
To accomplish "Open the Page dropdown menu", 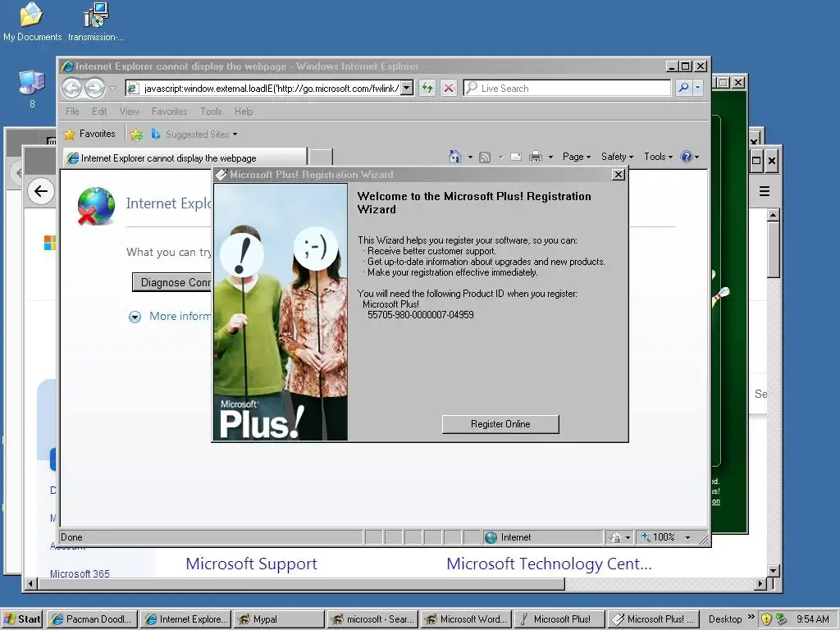I will pyautogui.click(x=577, y=157).
